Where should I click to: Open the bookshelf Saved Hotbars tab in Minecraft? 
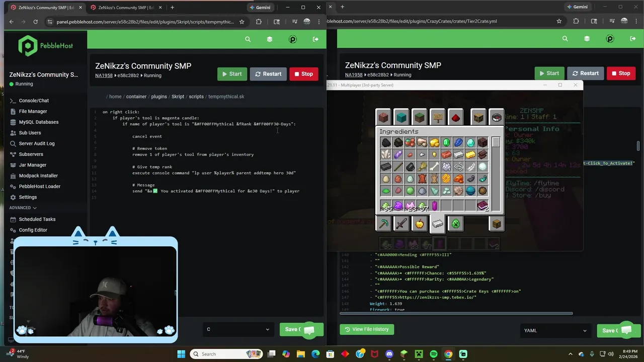[x=478, y=117]
